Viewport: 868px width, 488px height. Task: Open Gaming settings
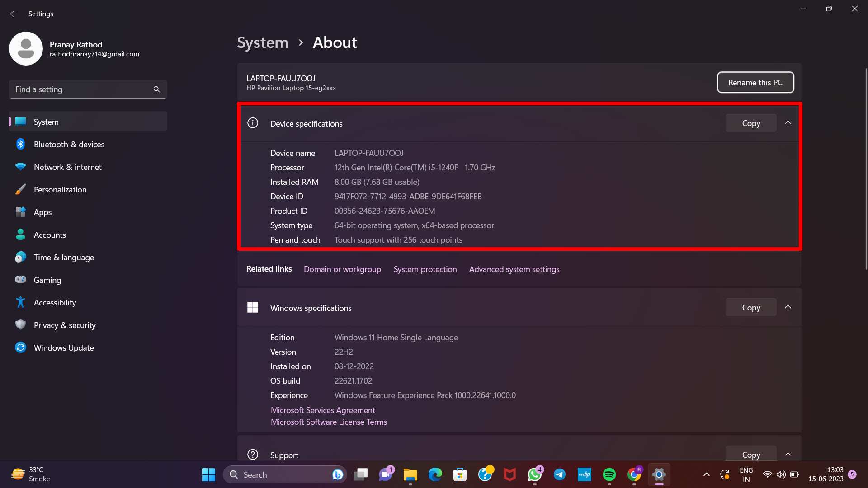[88, 280]
